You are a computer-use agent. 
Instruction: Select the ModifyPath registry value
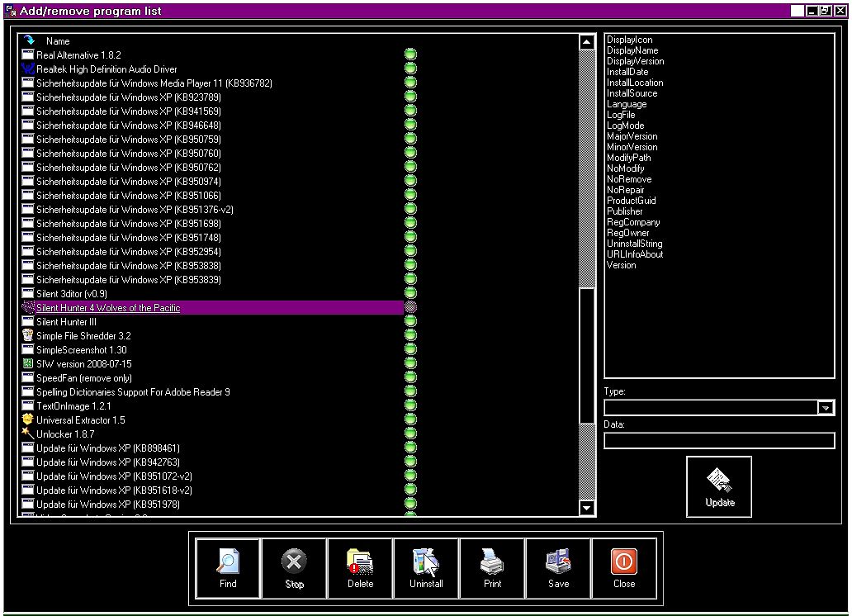click(628, 158)
